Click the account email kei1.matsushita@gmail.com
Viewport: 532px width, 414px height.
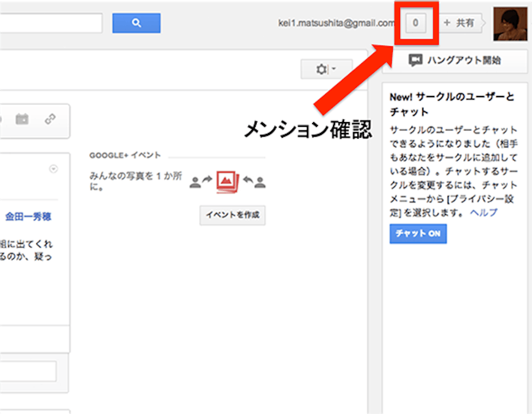coord(336,23)
